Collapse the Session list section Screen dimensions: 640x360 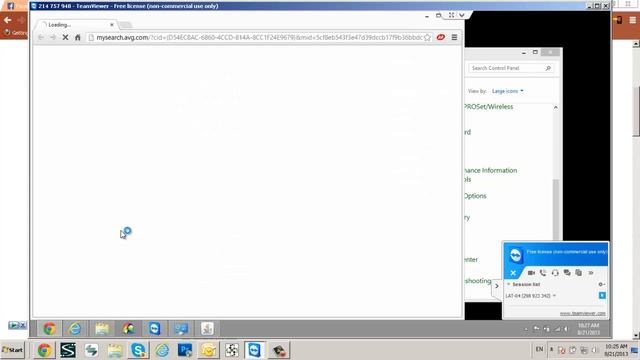(x=509, y=284)
